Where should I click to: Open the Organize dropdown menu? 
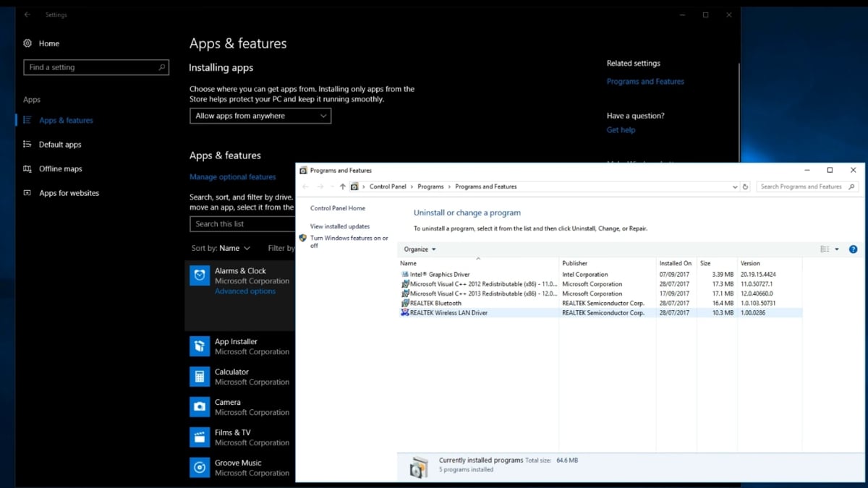tap(420, 249)
